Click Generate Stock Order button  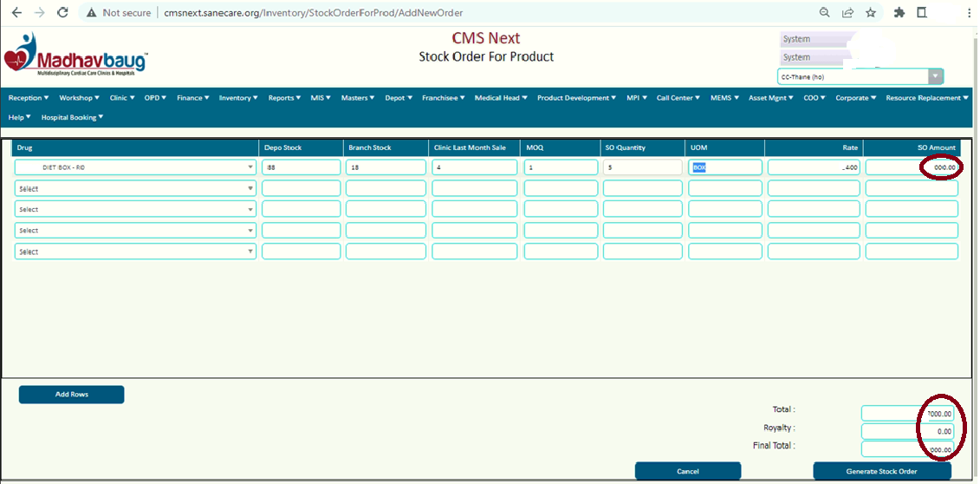pos(882,471)
